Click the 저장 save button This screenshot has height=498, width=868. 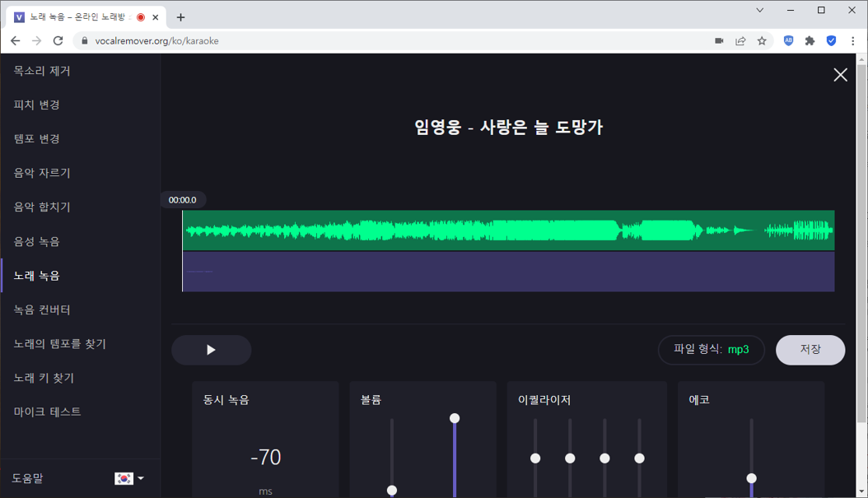click(810, 350)
